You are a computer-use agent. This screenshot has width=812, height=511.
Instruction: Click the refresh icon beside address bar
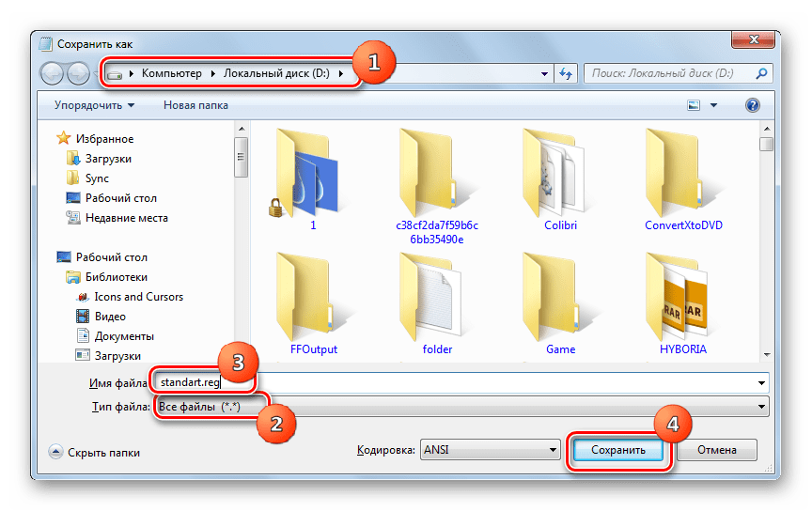tap(566, 74)
